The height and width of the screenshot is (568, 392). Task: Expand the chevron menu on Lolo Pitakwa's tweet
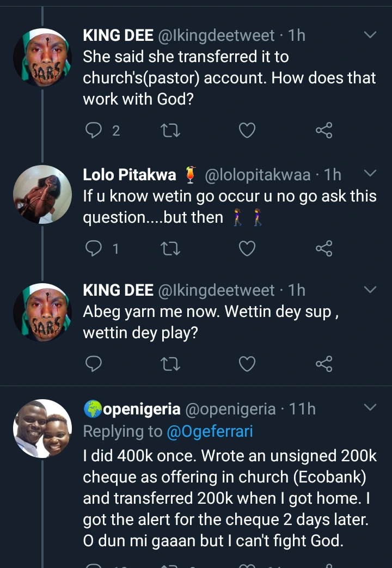[x=370, y=174]
